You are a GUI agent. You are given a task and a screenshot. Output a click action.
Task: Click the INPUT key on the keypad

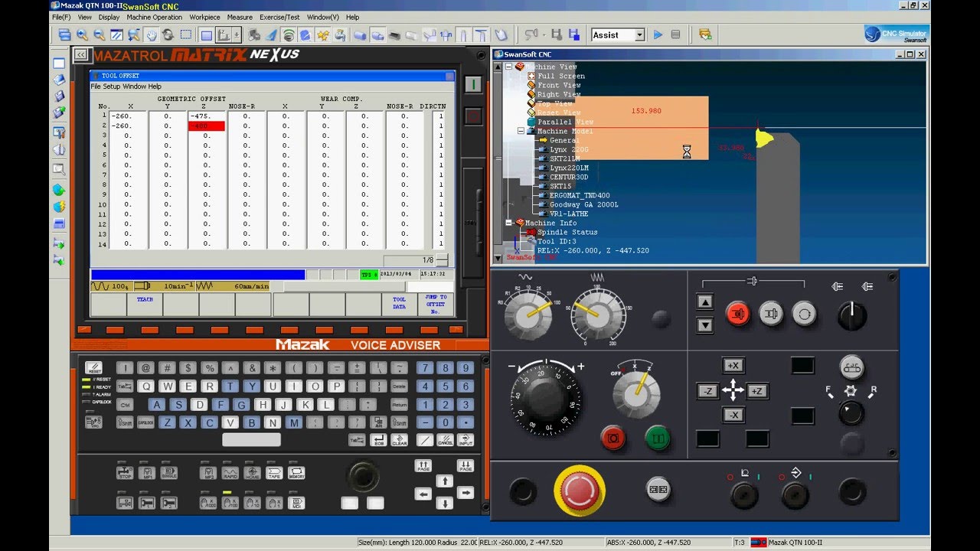(465, 440)
